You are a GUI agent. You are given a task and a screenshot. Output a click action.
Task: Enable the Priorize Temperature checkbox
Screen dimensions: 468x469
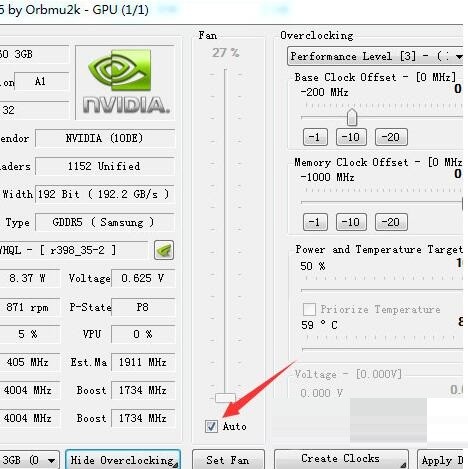point(309,309)
